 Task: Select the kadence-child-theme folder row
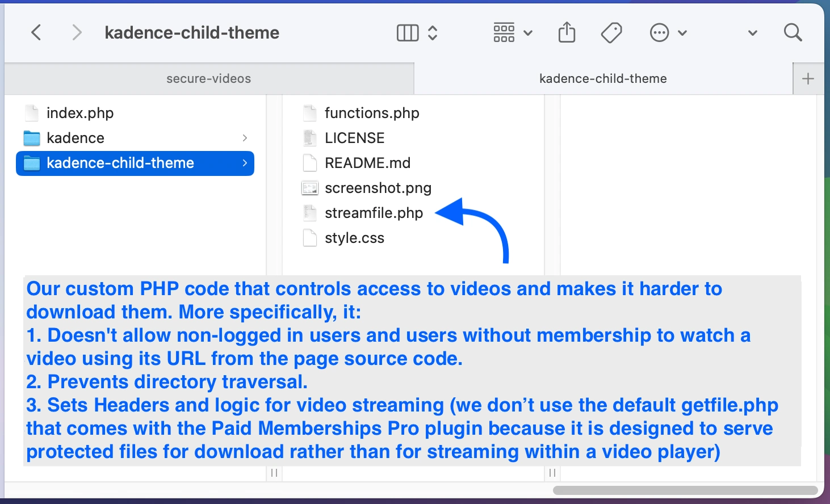click(x=135, y=163)
